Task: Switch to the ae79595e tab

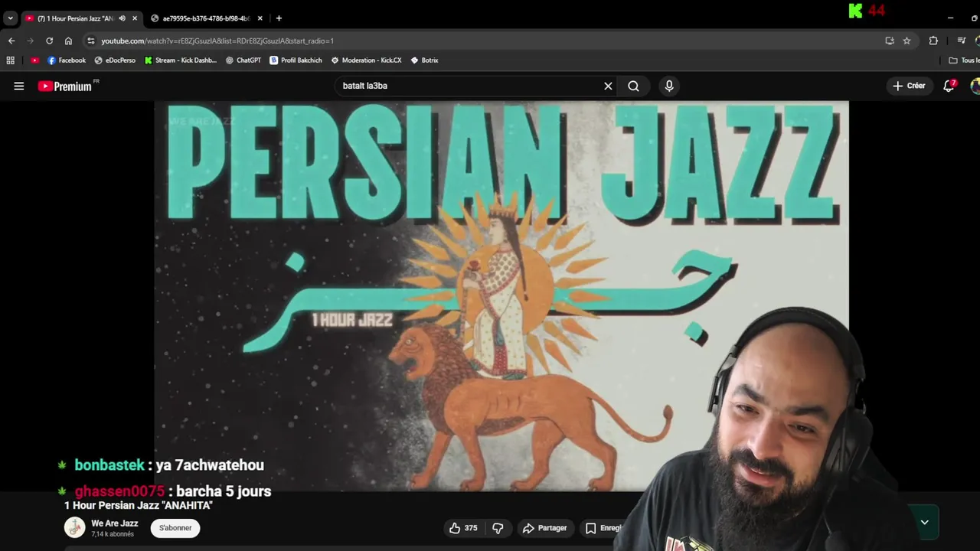Action: [205, 18]
